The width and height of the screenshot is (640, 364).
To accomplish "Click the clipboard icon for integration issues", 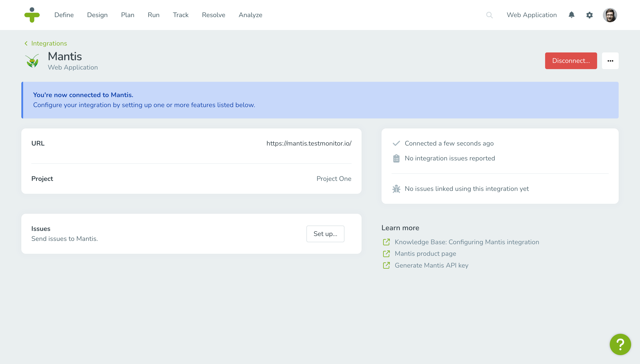I will click(x=397, y=158).
